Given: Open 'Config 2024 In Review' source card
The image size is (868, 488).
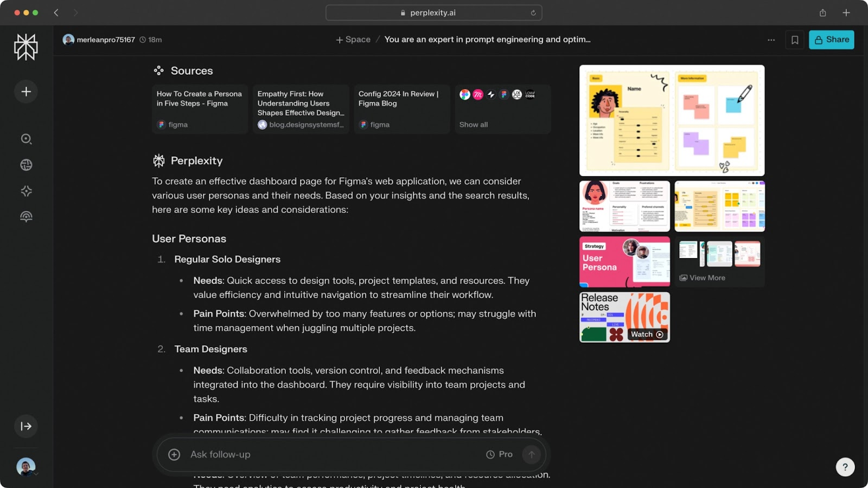Looking at the screenshot, I should (401, 110).
